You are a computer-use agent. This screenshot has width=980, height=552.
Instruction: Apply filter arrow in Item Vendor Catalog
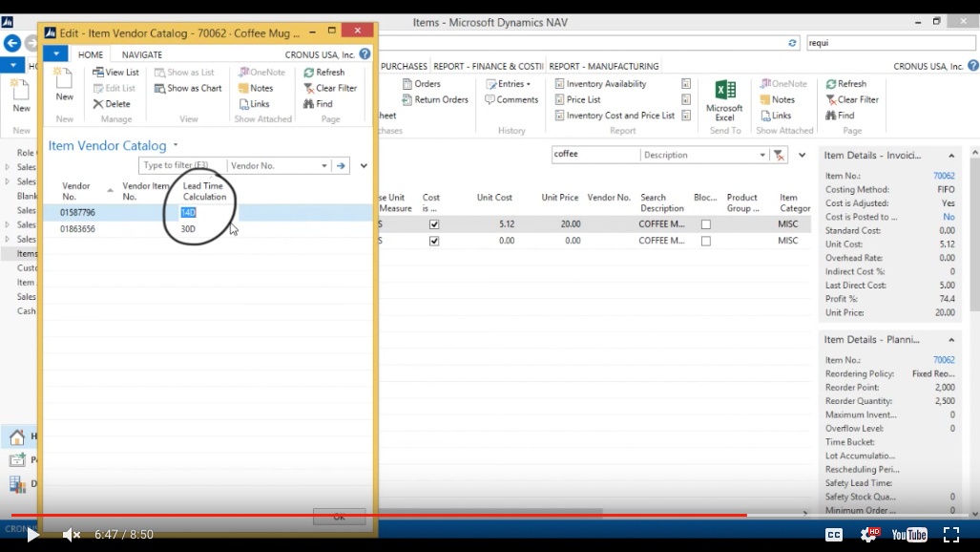[x=341, y=166]
